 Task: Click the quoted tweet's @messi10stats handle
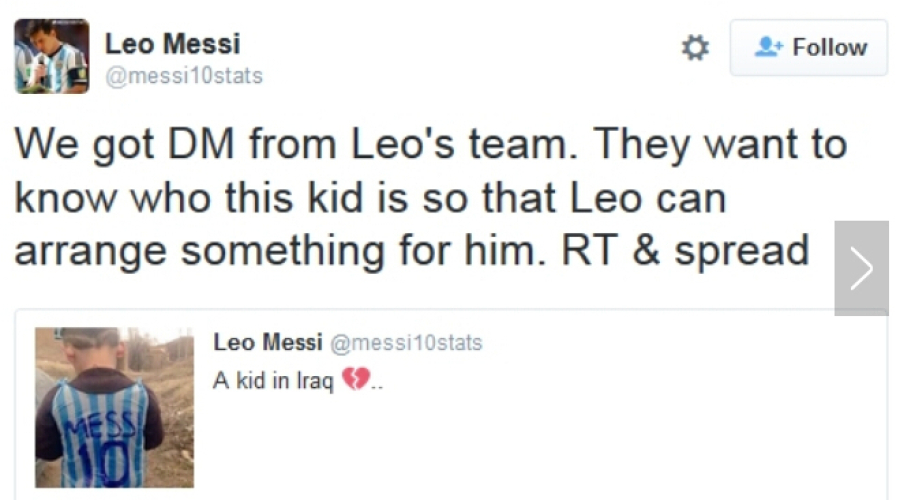(405, 343)
